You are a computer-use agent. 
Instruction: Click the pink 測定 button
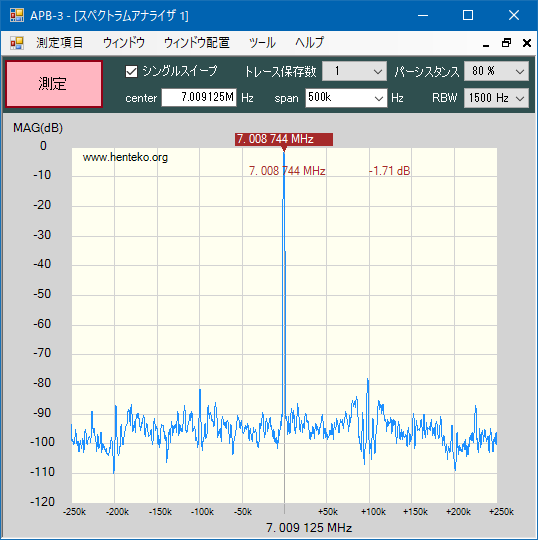(x=54, y=84)
